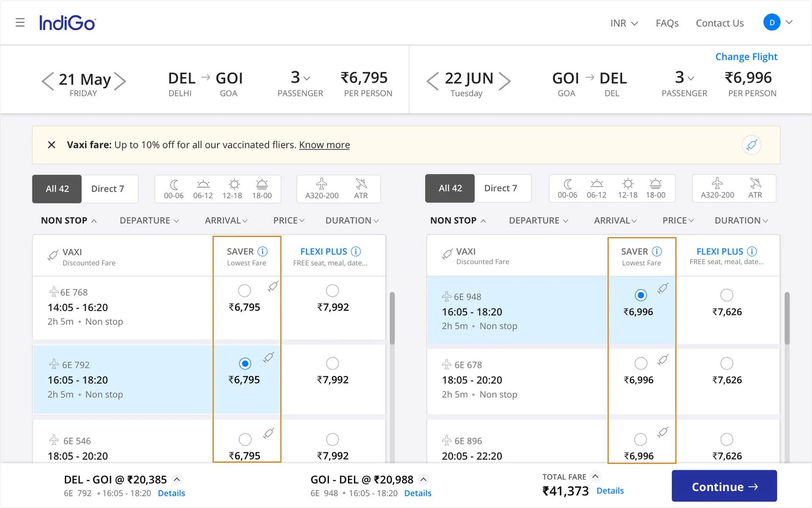Screen dimensions: 812x508
Task: Select Saver fare for flight 6E 678
Action: 641,364
